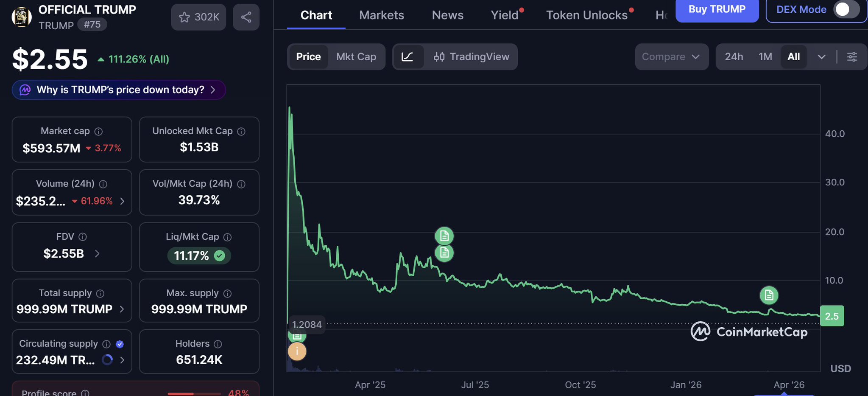Expand more time ranges chevron
This screenshot has width=868, height=396.
[x=821, y=56]
